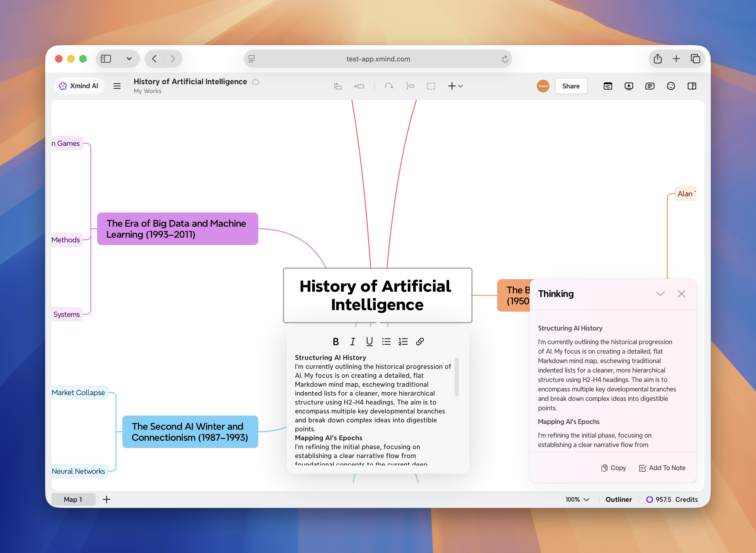Screen dimensions: 756x553
Task: Click Add To Note button
Action: 662,468
